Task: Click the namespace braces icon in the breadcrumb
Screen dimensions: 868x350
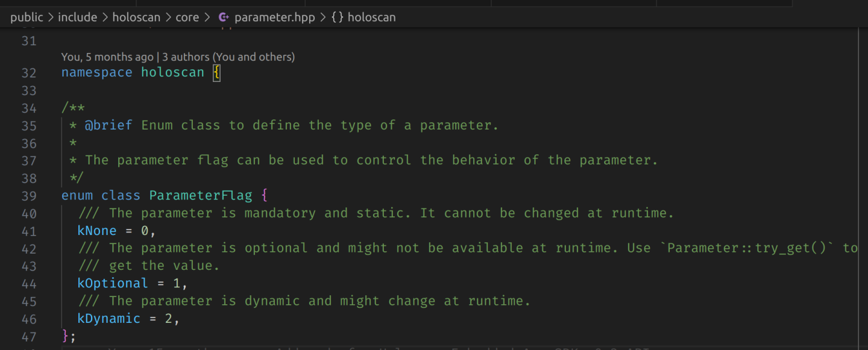Action: pos(338,17)
